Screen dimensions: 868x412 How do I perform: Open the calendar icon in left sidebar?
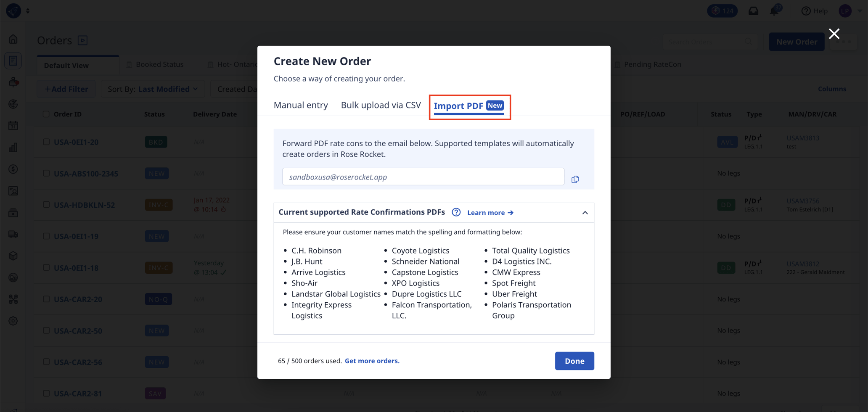click(13, 126)
